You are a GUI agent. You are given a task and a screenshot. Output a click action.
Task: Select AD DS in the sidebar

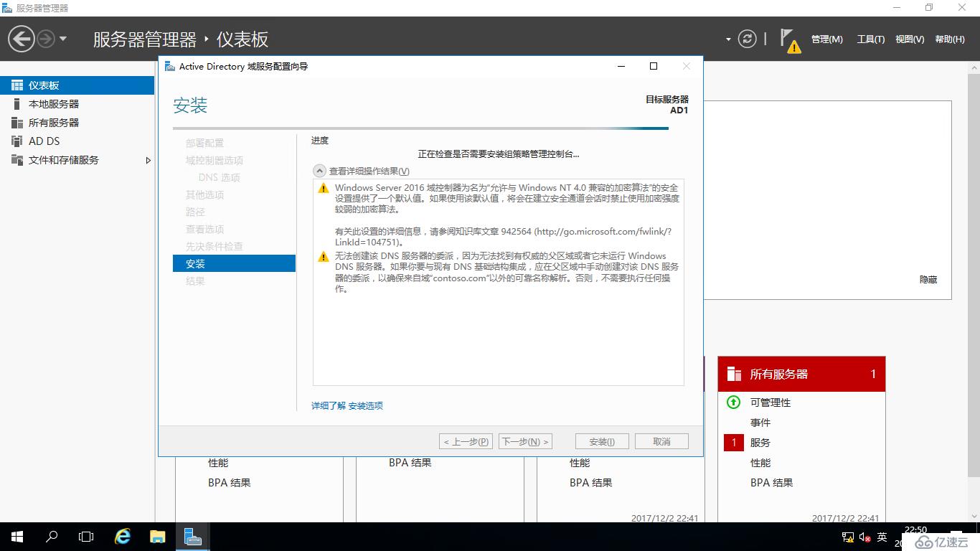[x=77, y=141]
